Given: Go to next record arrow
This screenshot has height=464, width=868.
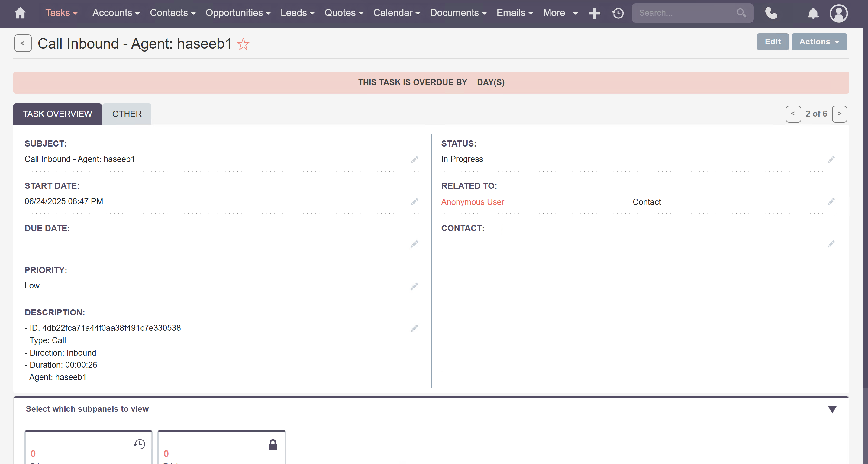Looking at the screenshot, I should [x=839, y=114].
